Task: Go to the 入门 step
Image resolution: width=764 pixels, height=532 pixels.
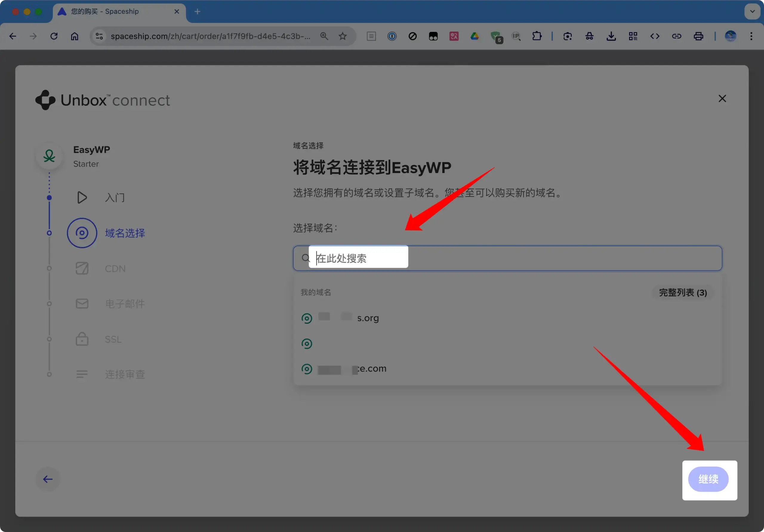Action: coord(100,198)
